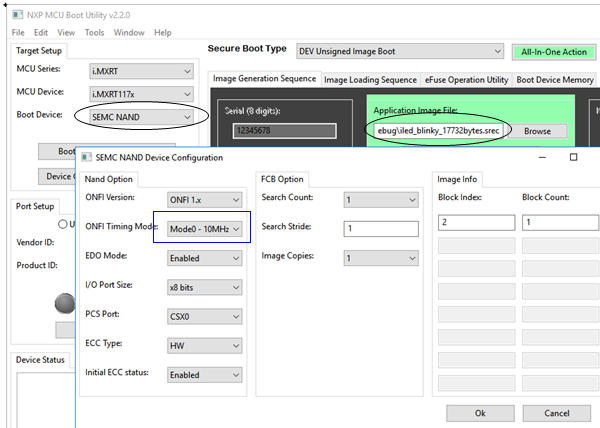Open the Window menu
Screen dimensions: 600x428
point(129,33)
